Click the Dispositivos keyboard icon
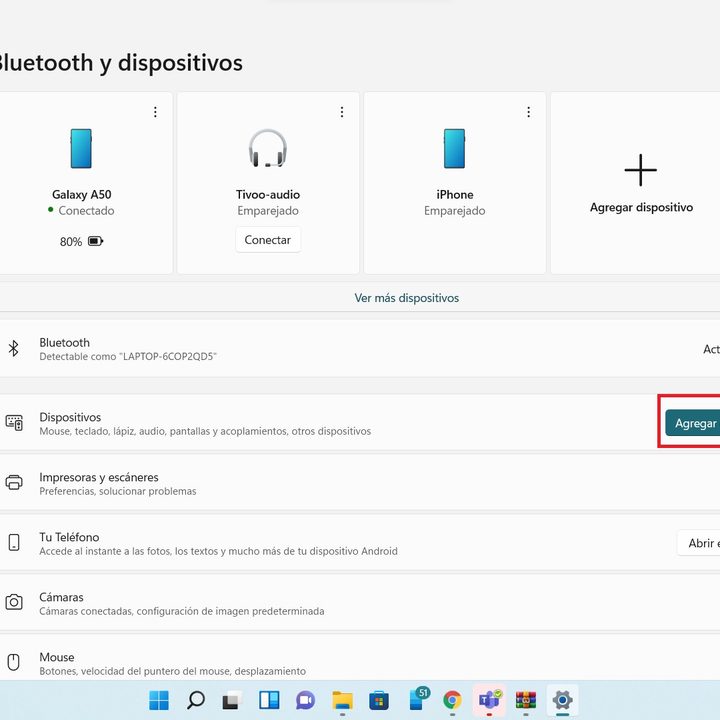 14,422
